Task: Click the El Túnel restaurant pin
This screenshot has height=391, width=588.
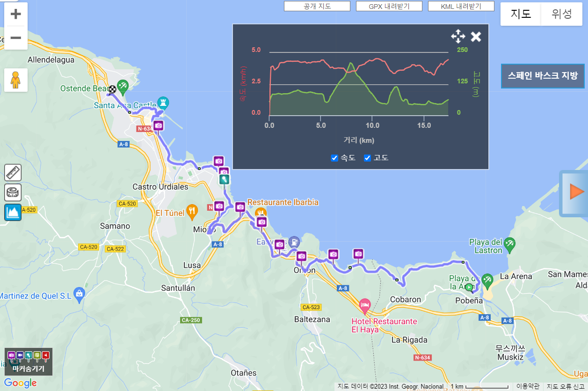Action: pos(192,212)
